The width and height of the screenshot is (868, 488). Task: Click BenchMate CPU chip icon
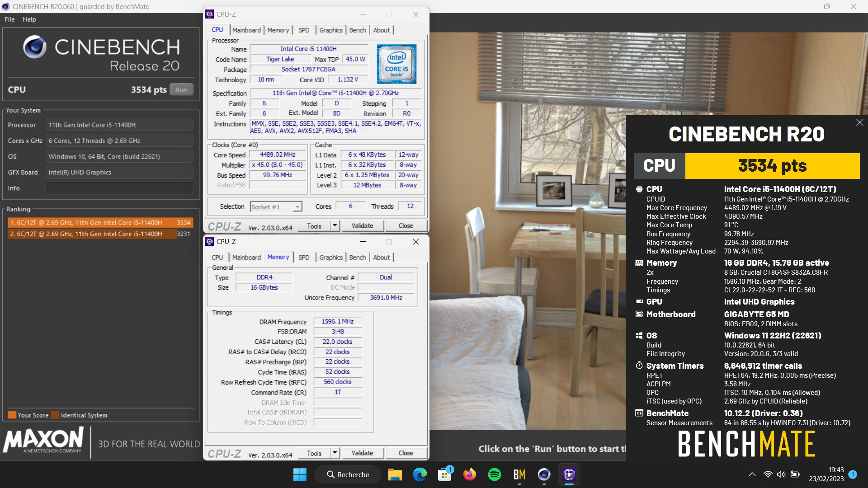pos(639,189)
